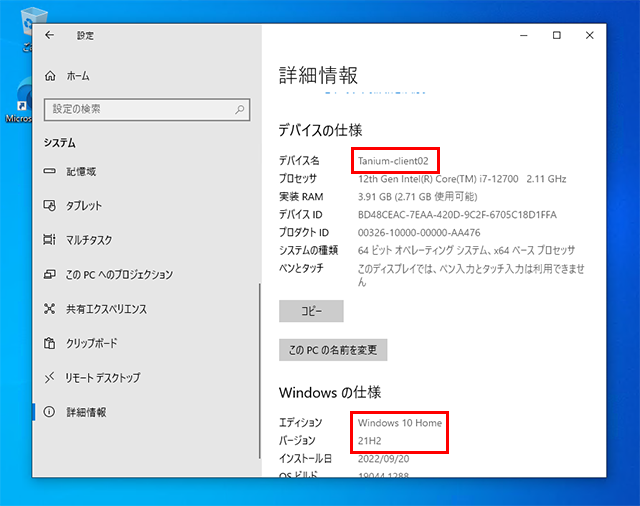Click the バージョン label
This screenshot has height=506, width=640.
coord(297,441)
